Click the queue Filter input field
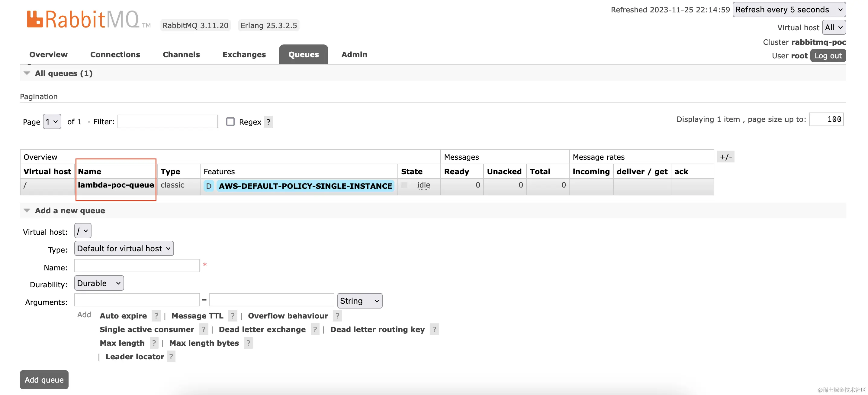868x395 pixels. [167, 122]
